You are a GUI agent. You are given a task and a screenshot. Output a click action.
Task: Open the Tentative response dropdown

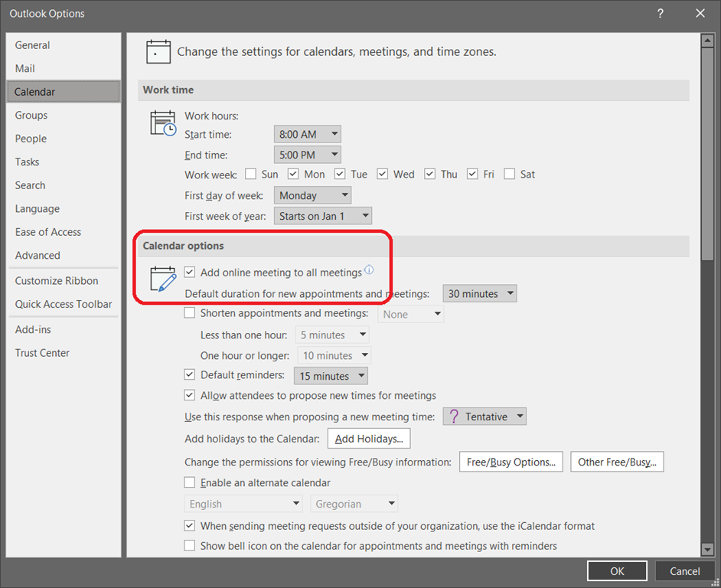485,416
